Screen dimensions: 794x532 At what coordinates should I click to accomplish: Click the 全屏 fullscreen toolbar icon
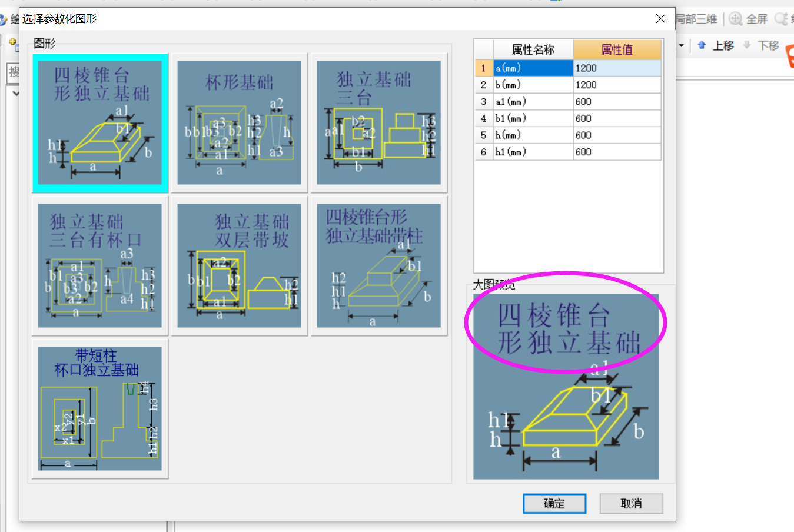pos(749,19)
